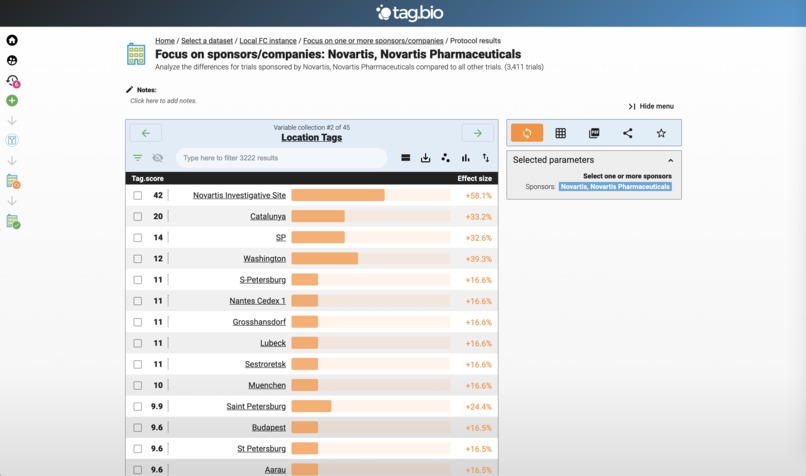Check the S-Petersburg row checkbox

(x=138, y=280)
